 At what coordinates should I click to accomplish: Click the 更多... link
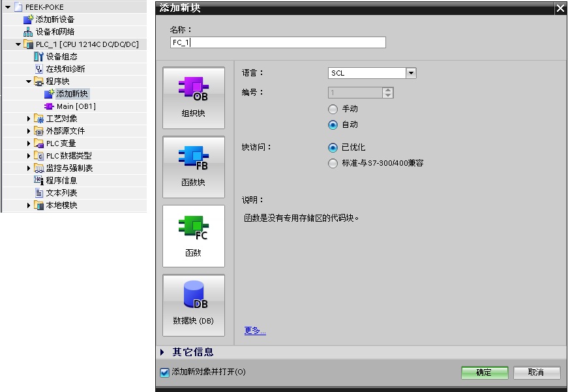coord(255,331)
